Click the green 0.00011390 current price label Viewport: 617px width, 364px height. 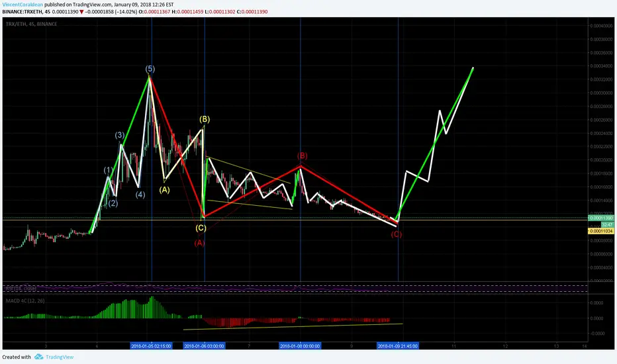pyautogui.click(x=601, y=218)
